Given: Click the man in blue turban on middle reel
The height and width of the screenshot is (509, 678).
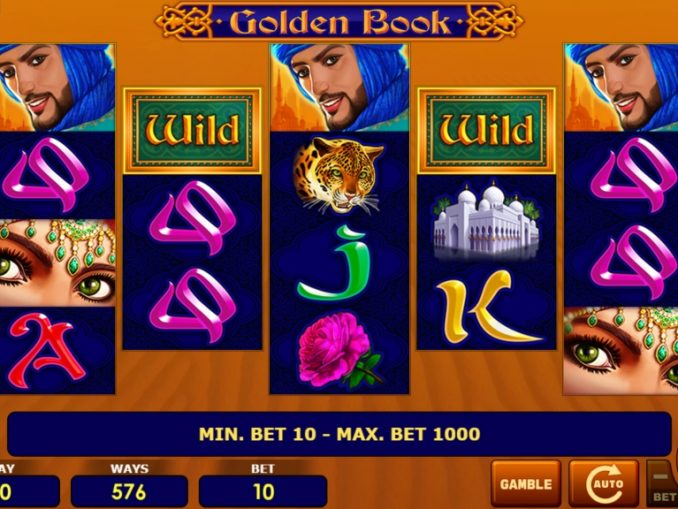Looking at the screenshot, I should point(339,88).
